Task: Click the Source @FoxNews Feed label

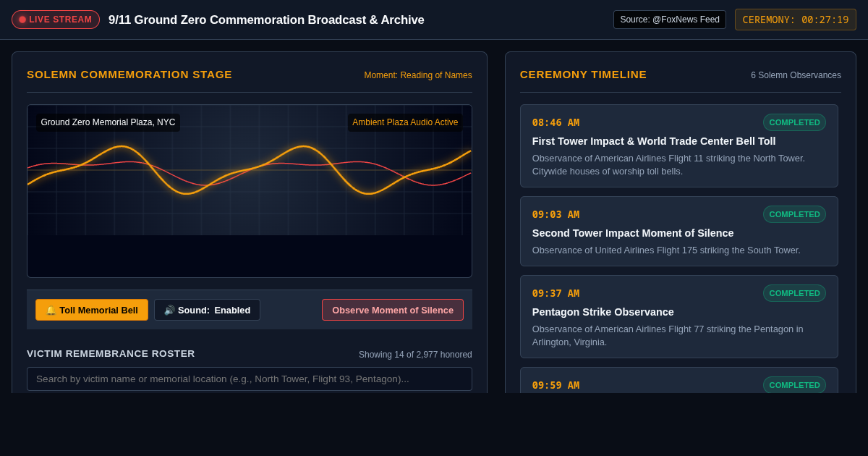Action: (670, 20)
